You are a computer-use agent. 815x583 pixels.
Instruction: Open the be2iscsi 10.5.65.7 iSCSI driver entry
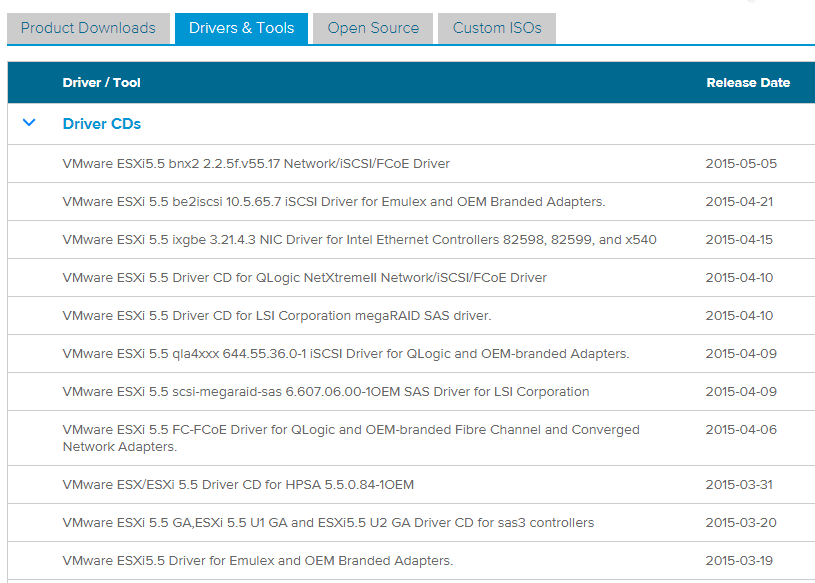click(x=334, y=202)
